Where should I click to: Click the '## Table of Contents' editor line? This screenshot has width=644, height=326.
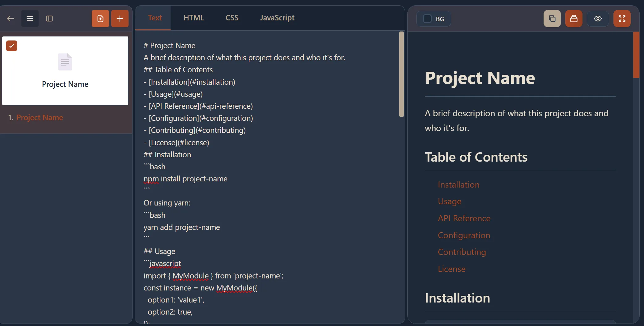pos(178,70)
